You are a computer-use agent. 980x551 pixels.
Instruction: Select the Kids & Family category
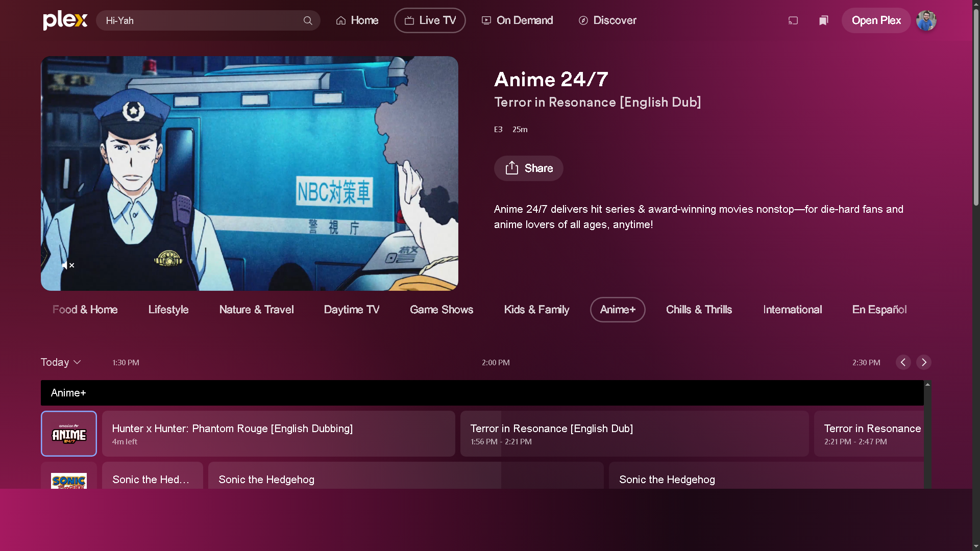(536, 310)
